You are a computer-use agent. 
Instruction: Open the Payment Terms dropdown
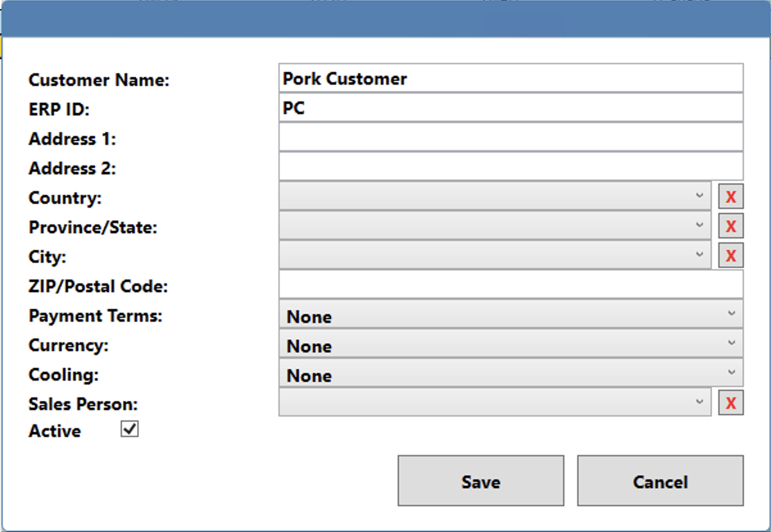[511, 315]
